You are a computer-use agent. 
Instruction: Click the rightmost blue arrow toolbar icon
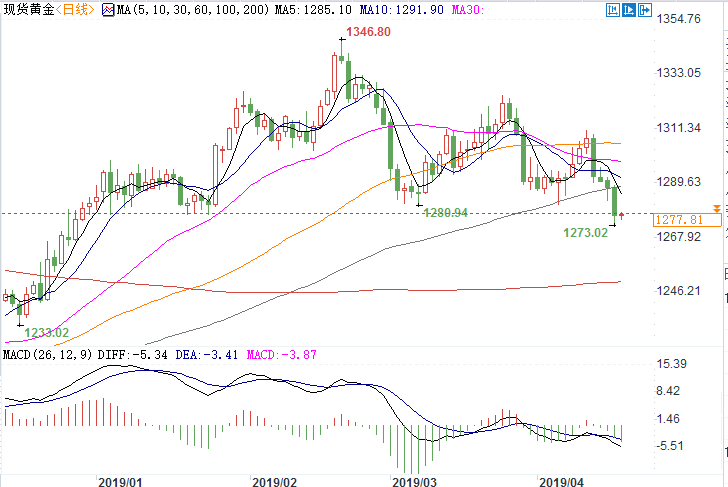click(643, 11)
